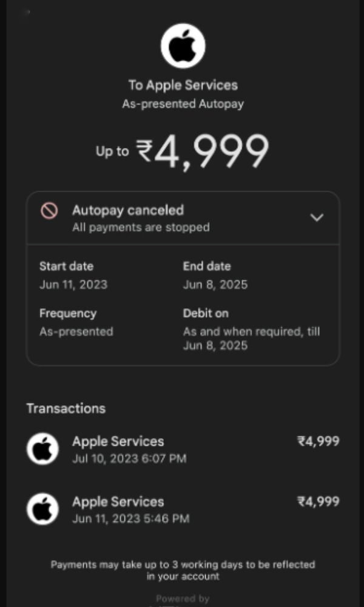This screenshot has width=364, height=607.
Task: Click the large Apple logo at top
Action: point(183,46)
